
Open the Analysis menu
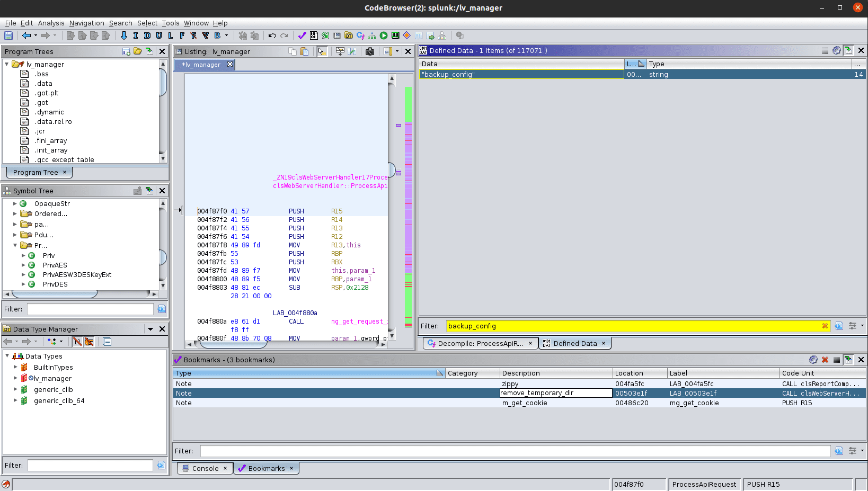(x=51, y=23)
